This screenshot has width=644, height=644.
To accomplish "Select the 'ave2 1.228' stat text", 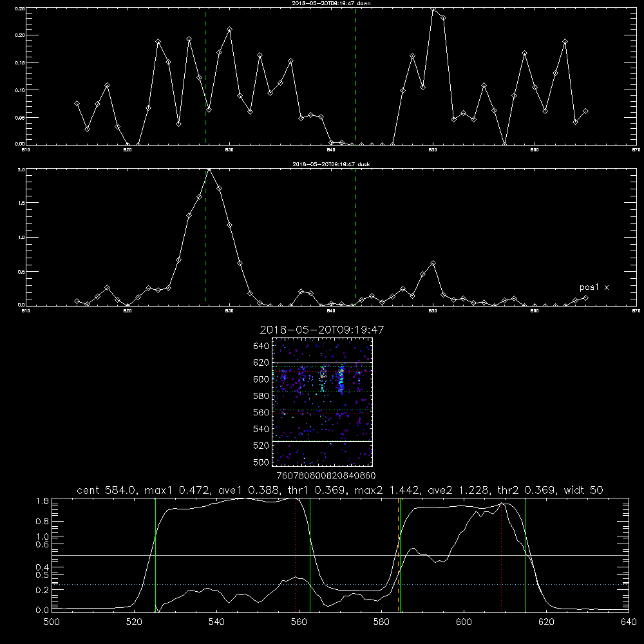I will (x=457, y=490).
